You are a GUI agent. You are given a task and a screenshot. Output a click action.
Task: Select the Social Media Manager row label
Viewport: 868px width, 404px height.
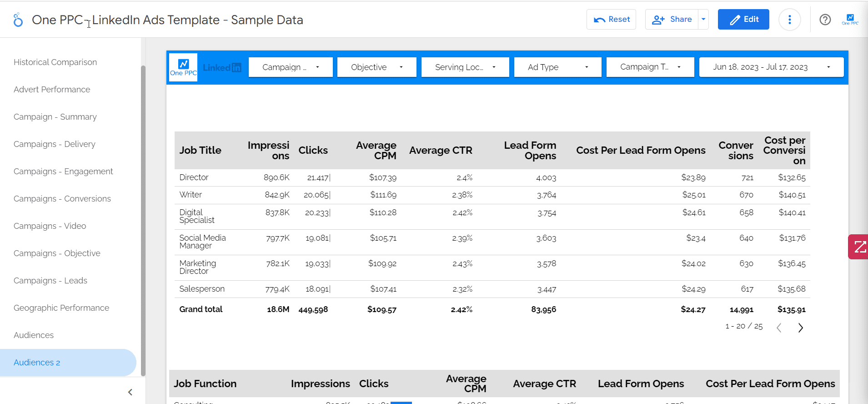(x=202, y=242)
